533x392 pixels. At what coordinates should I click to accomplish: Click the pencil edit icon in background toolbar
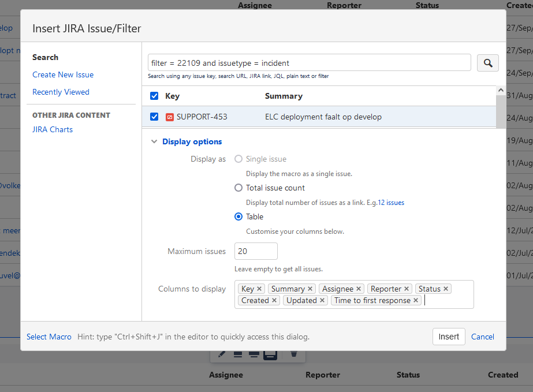pos(222,354)
